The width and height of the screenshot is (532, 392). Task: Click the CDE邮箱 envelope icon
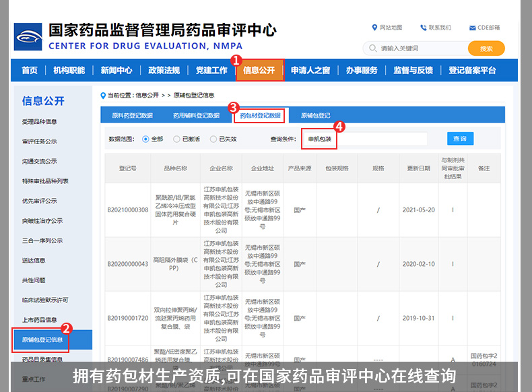pyautogui.click(x=472, y=28)
